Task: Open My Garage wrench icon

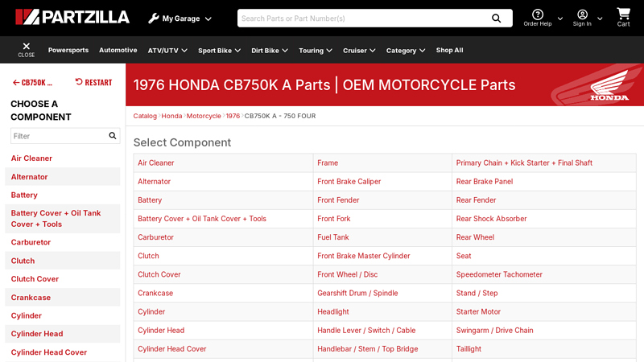Action: click(x=153, y=19)
